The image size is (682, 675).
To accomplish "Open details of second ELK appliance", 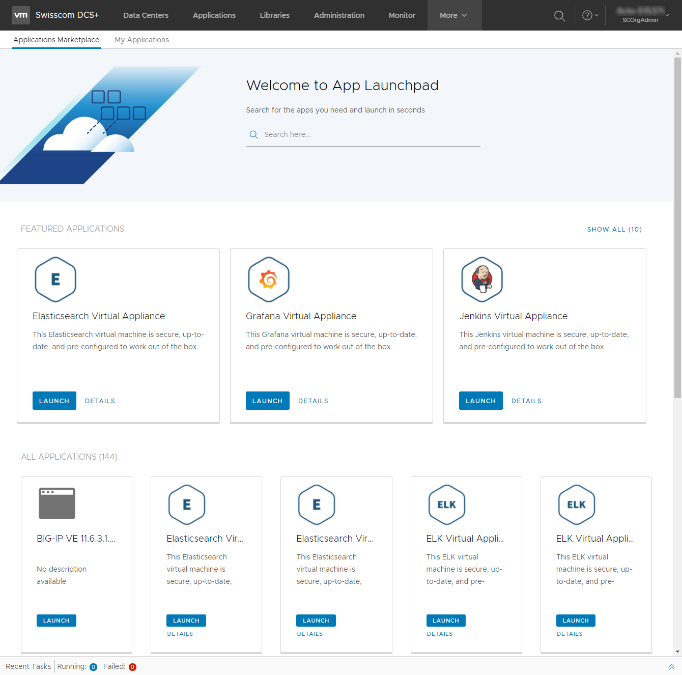I will coord(569,634).
